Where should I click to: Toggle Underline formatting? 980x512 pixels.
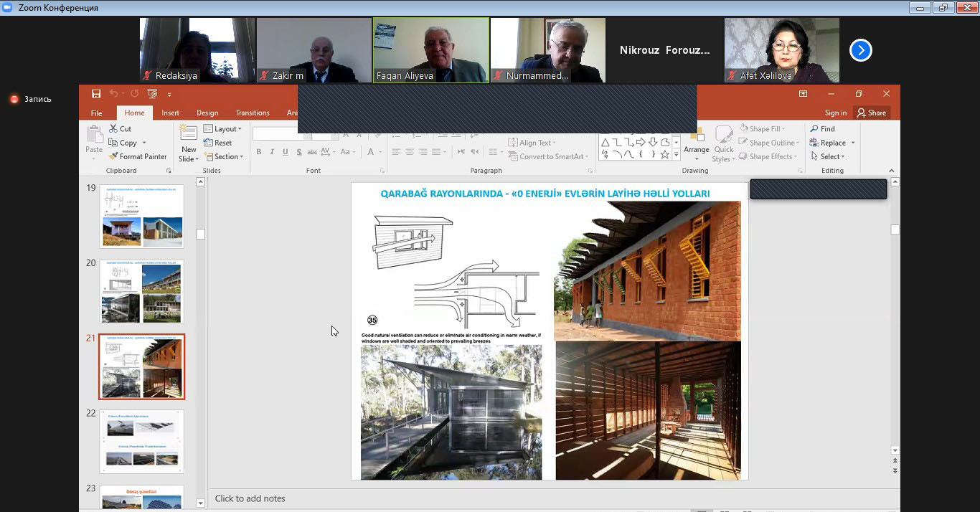point(286,152)
